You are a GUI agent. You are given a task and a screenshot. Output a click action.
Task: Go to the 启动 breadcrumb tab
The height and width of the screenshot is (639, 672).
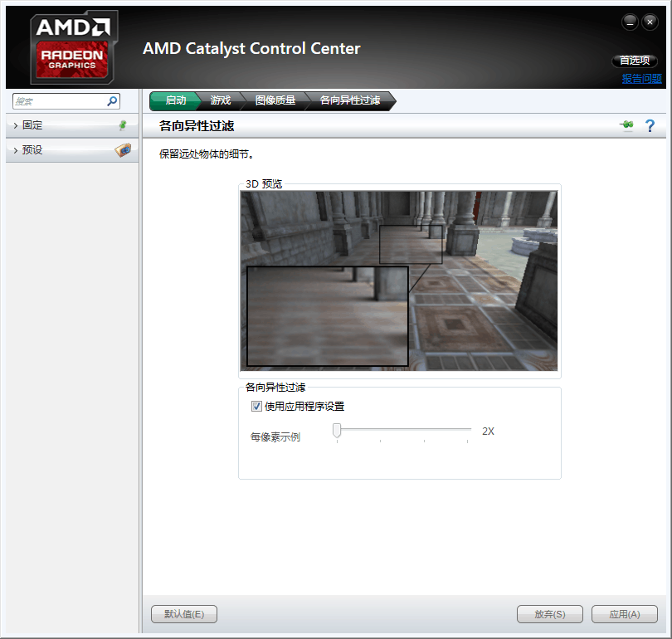[x=175, y=100]
